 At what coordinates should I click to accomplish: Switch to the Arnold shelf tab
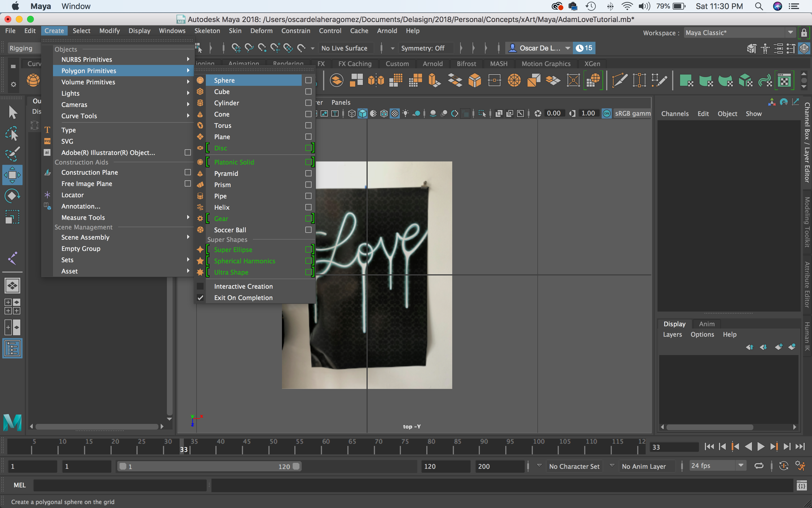click(433, 63)
